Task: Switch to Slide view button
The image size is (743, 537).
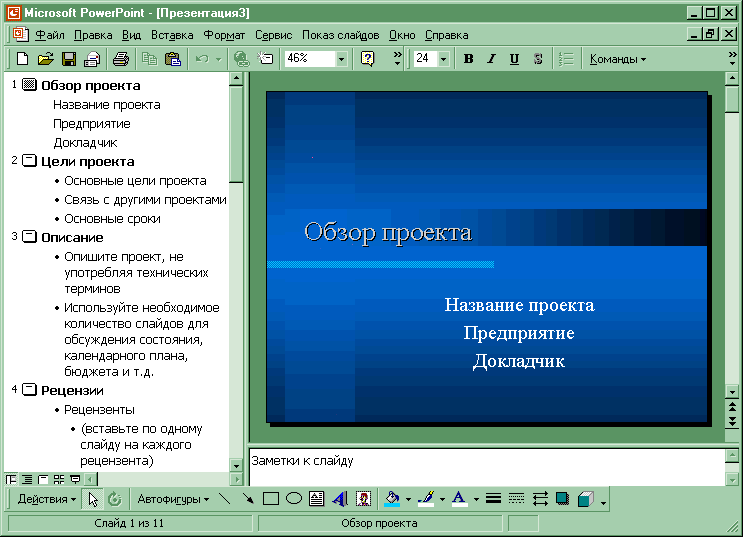Action: (43, 479)
